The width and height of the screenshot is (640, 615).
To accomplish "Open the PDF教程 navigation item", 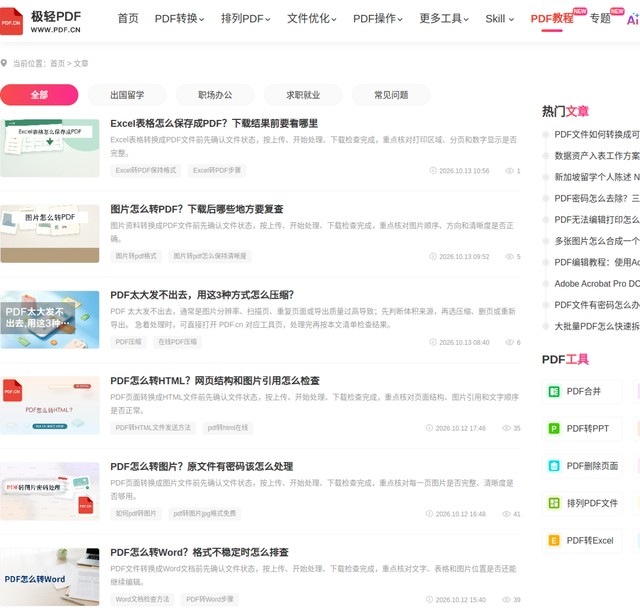I will 552,19.
